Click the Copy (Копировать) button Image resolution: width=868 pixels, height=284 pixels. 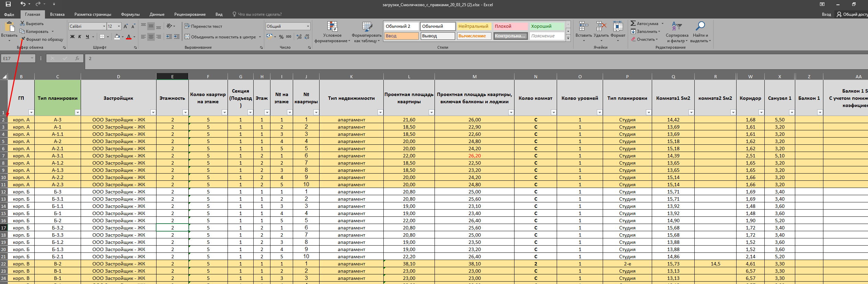tap(34, 32)
